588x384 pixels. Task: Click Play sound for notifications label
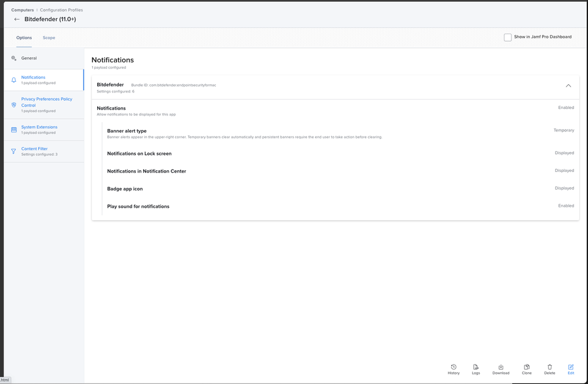click(x=138, y=207)
